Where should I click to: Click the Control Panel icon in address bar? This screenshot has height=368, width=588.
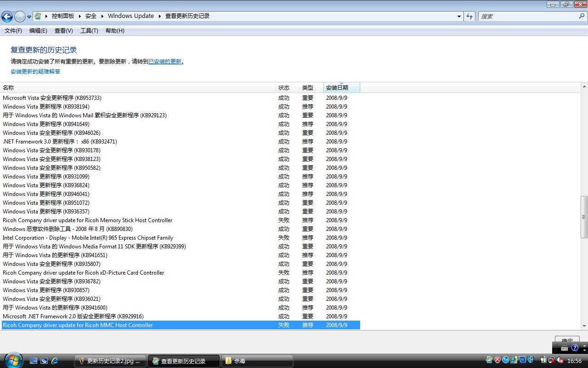pos(38,16)
